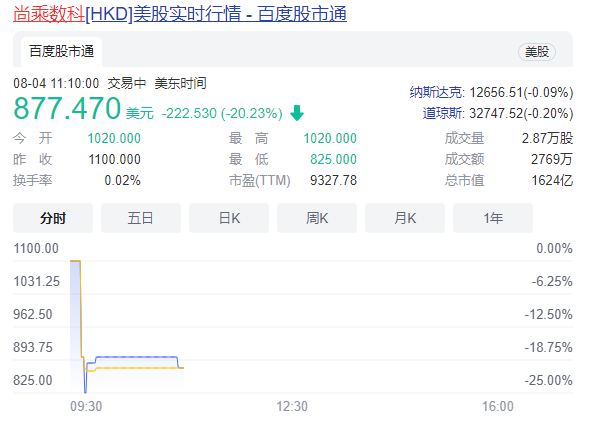
Task: Click the 交易中 trading status
Action: (127, 83)
